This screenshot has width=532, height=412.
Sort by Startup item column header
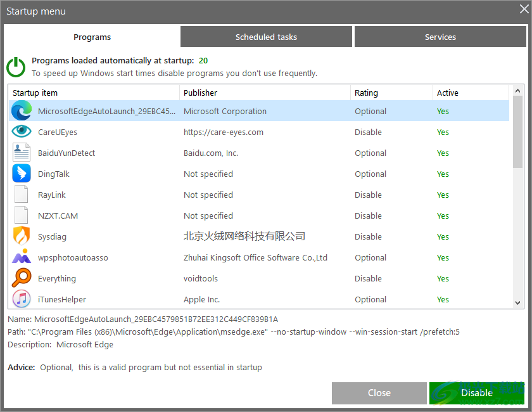pyautogui.click(x=94, y=93)
